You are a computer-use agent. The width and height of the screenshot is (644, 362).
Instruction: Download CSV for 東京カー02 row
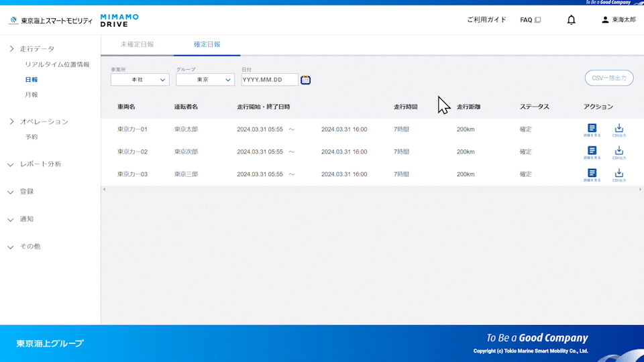coord(619,153)
